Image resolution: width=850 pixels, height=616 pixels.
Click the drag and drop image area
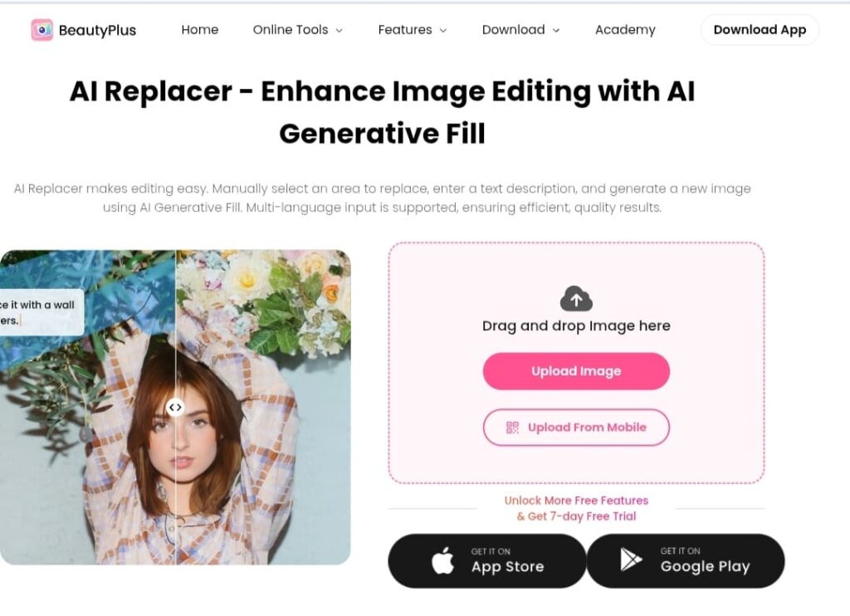pyautogui.click(x=576, y=363)
